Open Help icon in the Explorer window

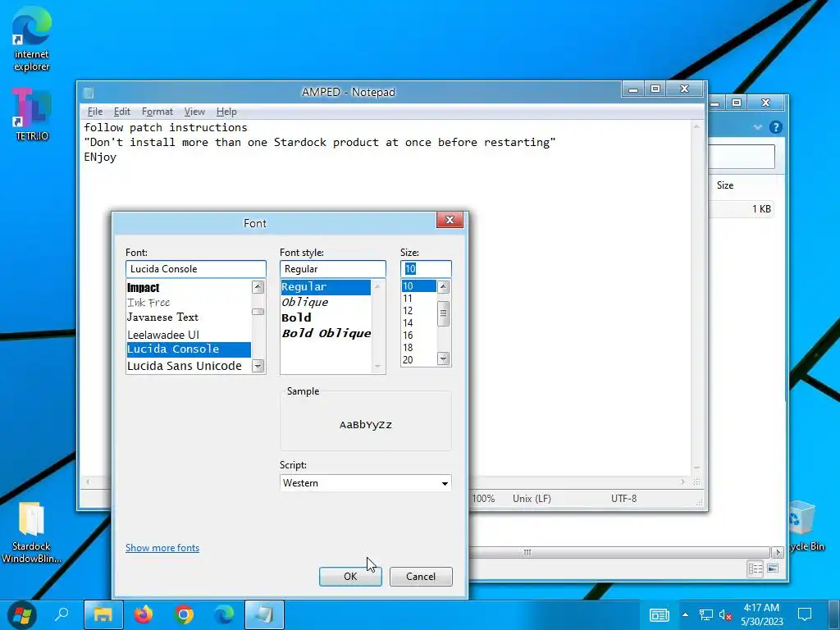click(x=775, y=127)
